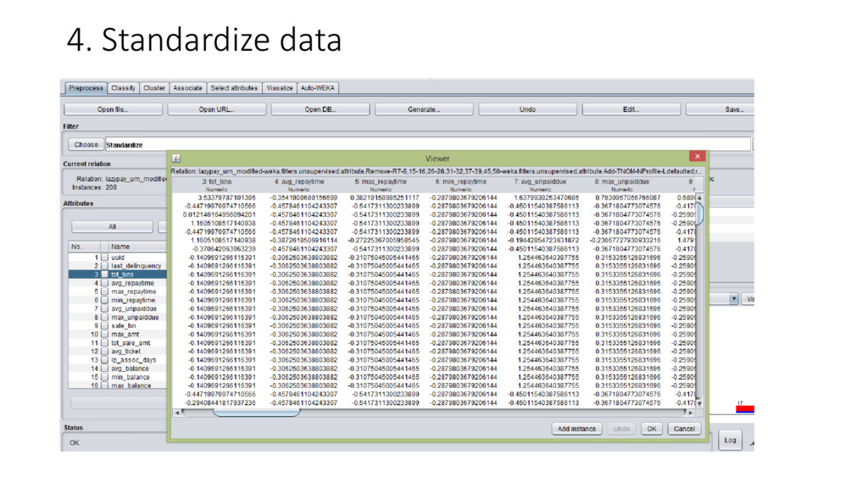Click the 6: min_repaytime column header

point(460,185)
